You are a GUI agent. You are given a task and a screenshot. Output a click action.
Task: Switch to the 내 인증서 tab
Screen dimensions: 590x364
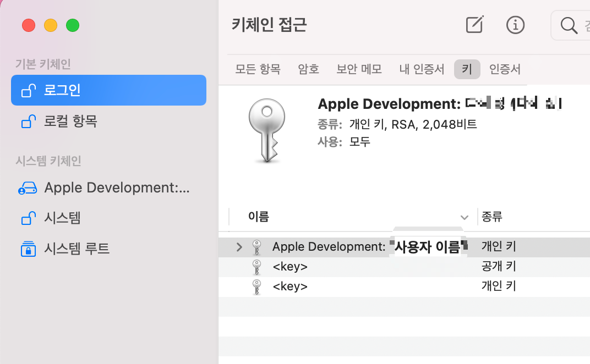(x=422, y=69)
